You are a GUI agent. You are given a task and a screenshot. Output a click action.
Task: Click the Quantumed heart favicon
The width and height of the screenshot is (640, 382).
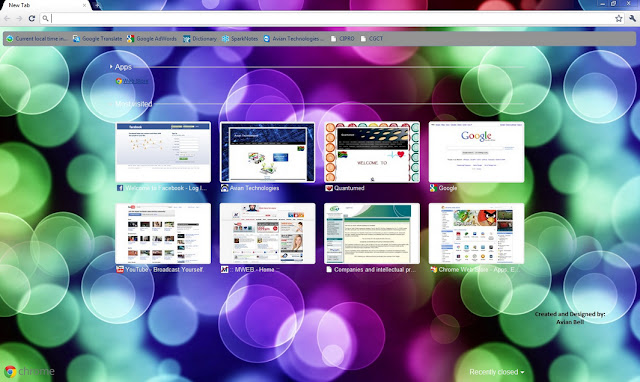pos(329,188)
